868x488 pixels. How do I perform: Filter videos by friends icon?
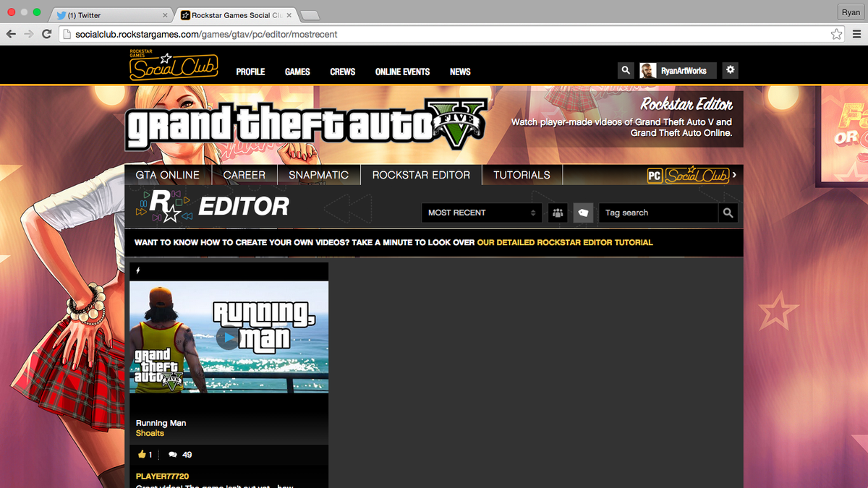point(558,213)
